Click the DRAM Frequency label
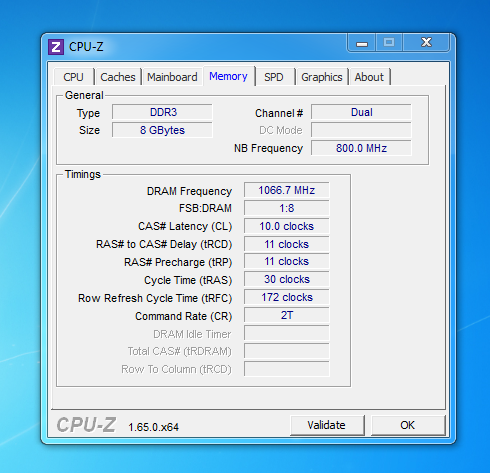Viewport: 490px width, 473px height. (189, 191)
